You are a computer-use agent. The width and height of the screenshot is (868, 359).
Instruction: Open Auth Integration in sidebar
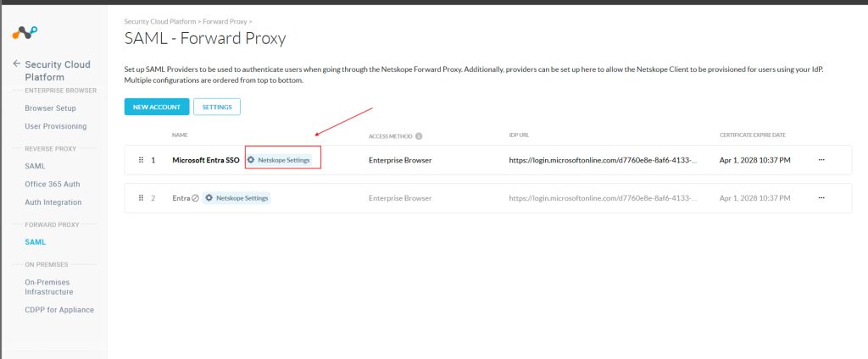pyautogui.click(x=53, y=202)
